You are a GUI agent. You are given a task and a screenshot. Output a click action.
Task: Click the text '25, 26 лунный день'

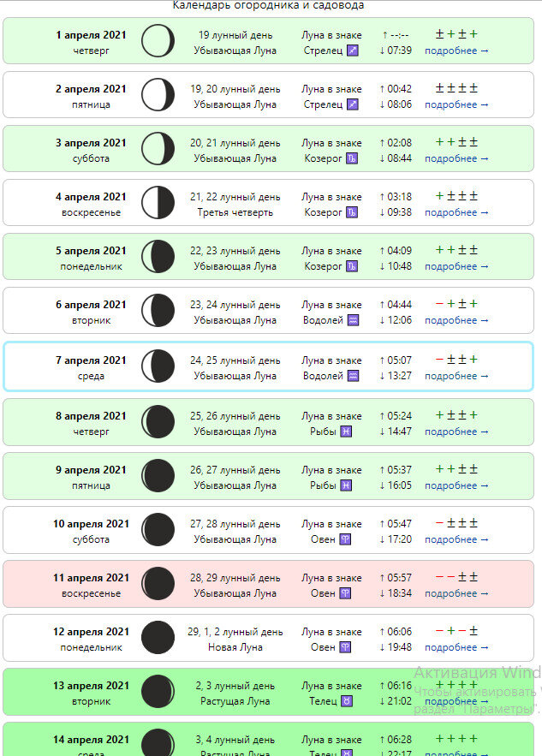point(235,417)
